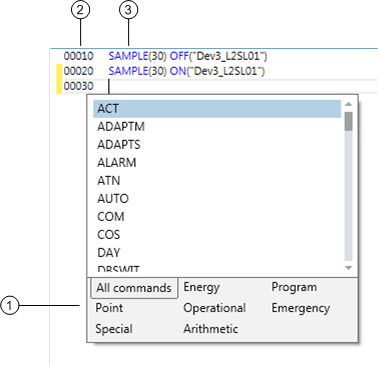Image resolution: width=379 pixels, height=366 pixels.
Task: Choose ADAPTM from the command list
Action: coord(217,127)
